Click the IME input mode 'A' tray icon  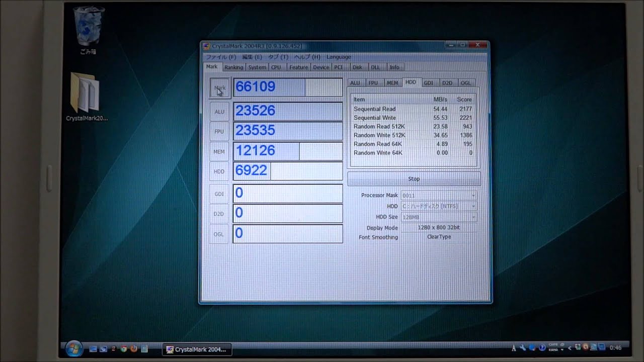(x=514, y=348)
